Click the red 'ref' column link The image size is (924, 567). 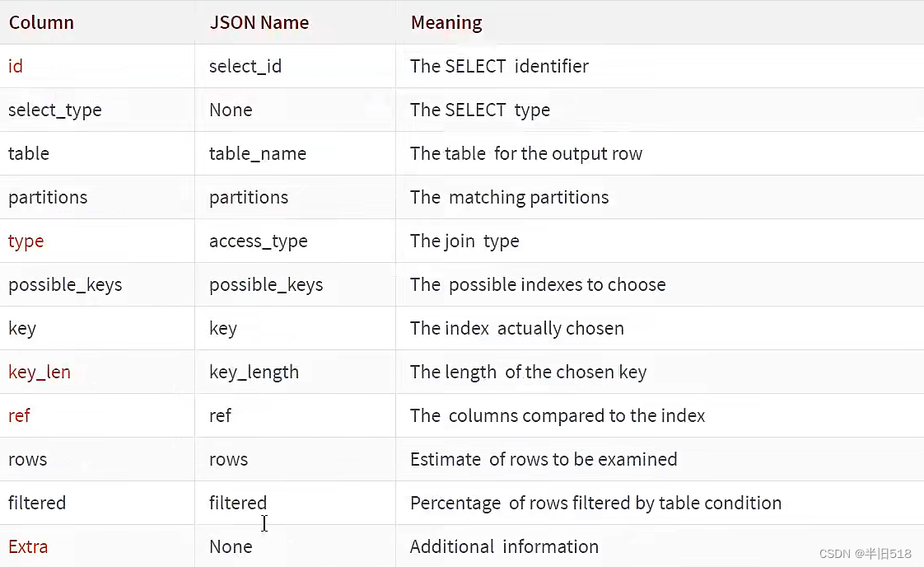point(19,415)
